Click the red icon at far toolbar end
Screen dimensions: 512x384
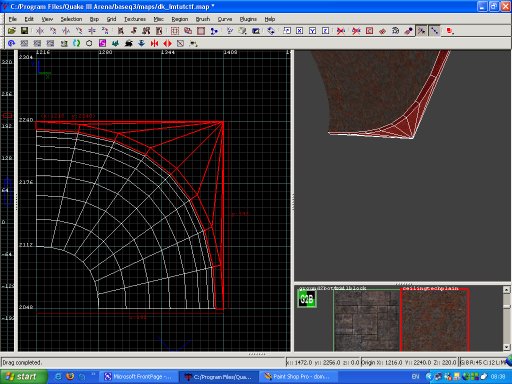(450, 31)
